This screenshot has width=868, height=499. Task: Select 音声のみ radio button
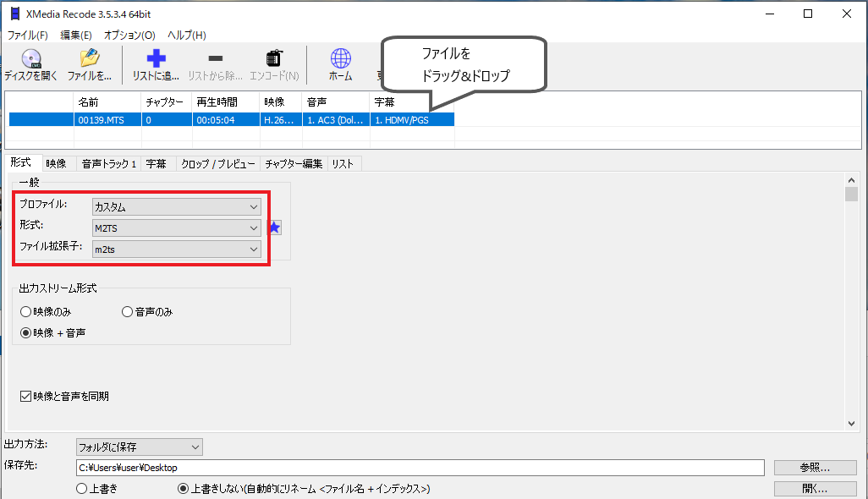(127, 312)
